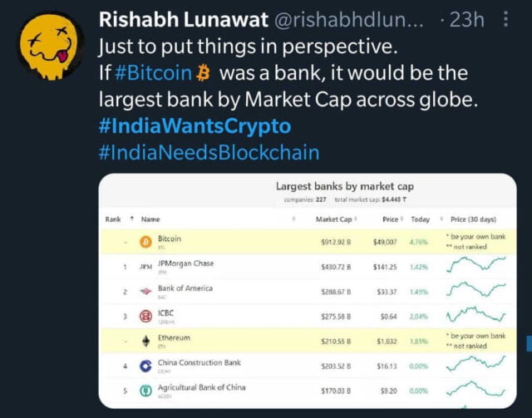The height and width of the screenshot is (418, 532).
Task: Open the #IndiaWantsCrypto hashtag
Action: 195,126
